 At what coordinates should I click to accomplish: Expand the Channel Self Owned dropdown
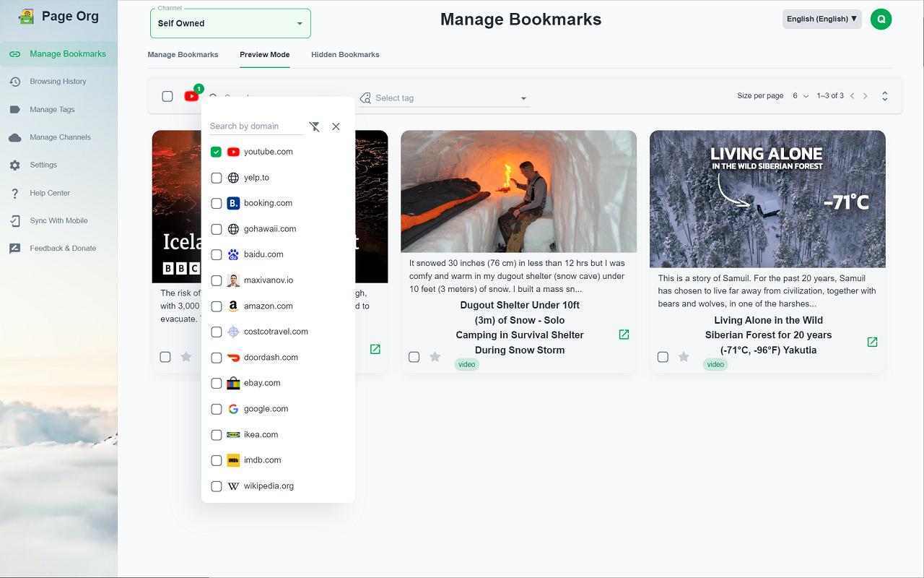(230, 23)
